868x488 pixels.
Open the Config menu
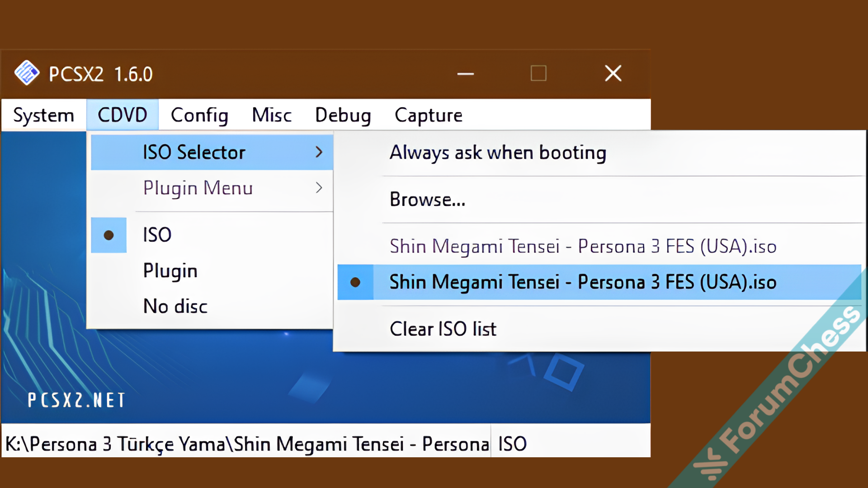click(199, 115)
